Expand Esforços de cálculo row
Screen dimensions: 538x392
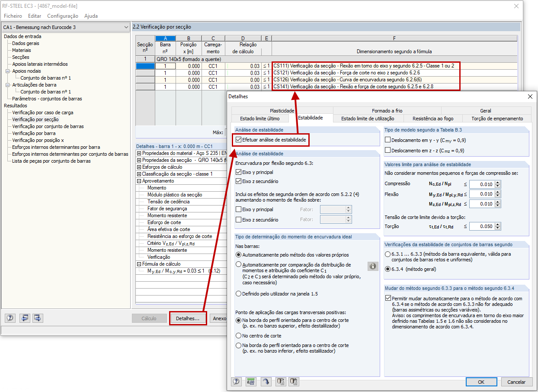click(x=139, y=167)
